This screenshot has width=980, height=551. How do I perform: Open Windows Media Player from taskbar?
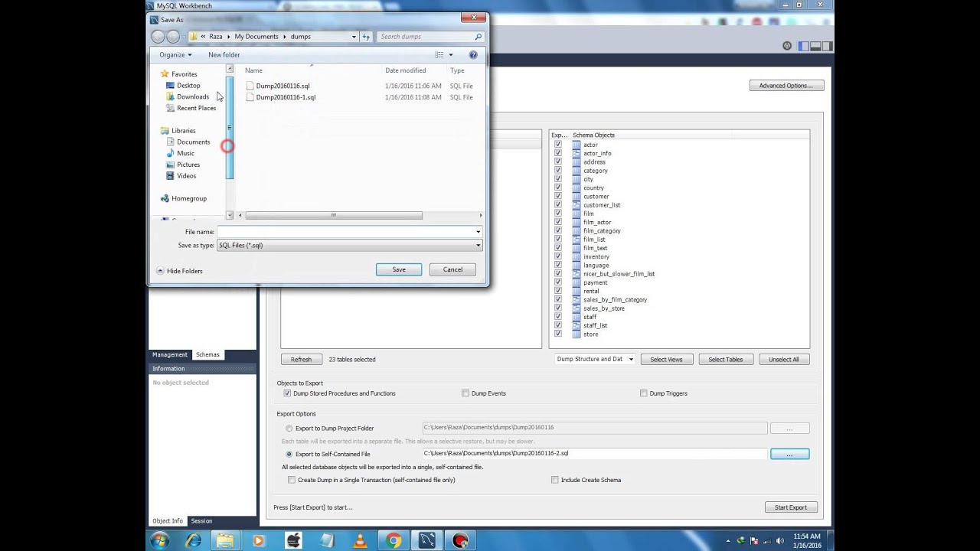258,540
